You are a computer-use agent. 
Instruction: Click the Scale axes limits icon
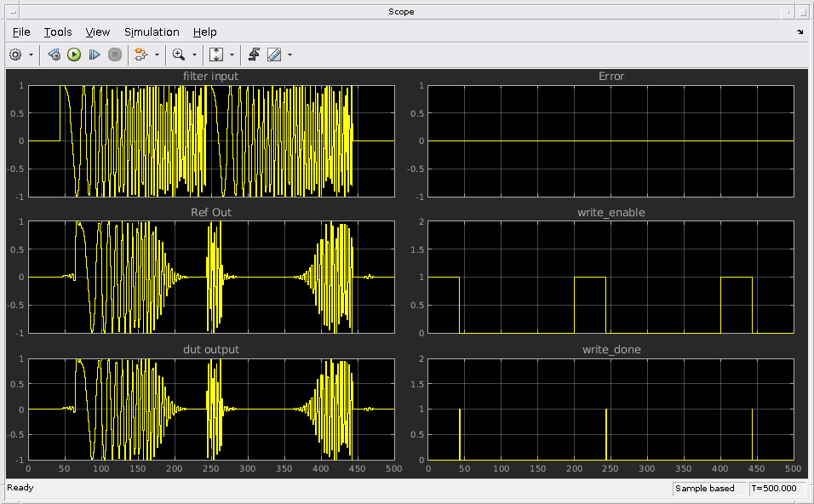point(216,54)
